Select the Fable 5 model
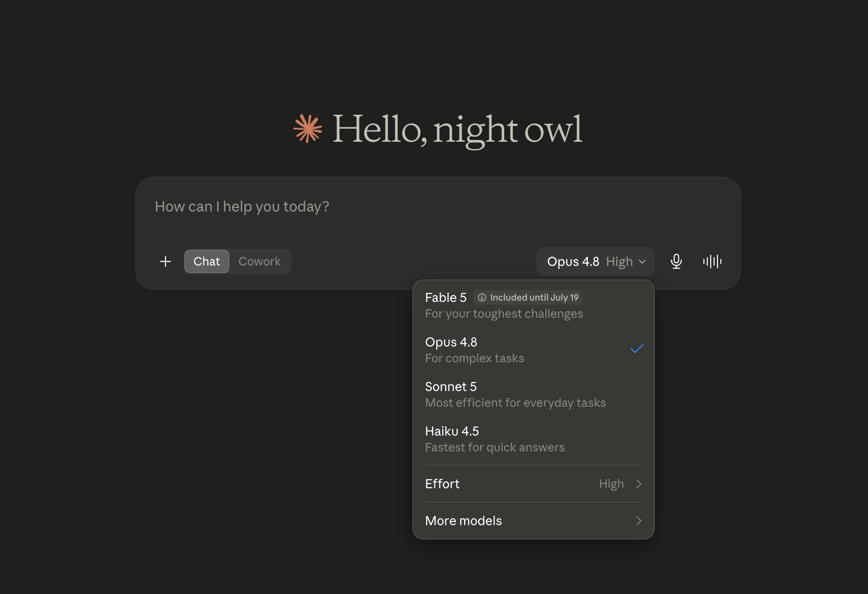This screenshot has height=594, width=868. [x=533, y=305]
